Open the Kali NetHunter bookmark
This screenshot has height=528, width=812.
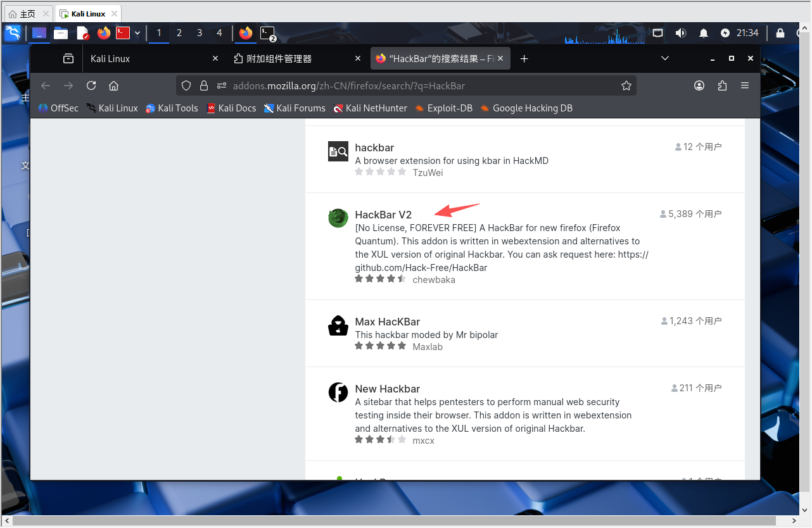click(371, 108)
